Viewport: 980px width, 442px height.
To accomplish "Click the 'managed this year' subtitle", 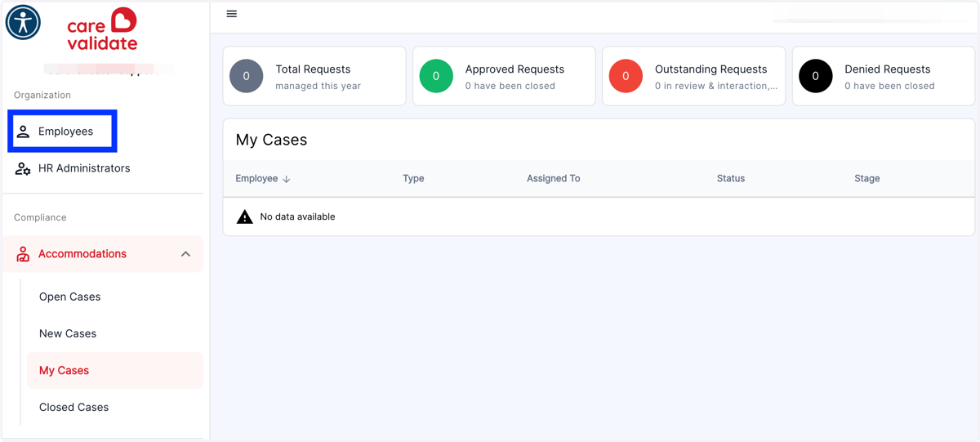I will click(318, 86).
